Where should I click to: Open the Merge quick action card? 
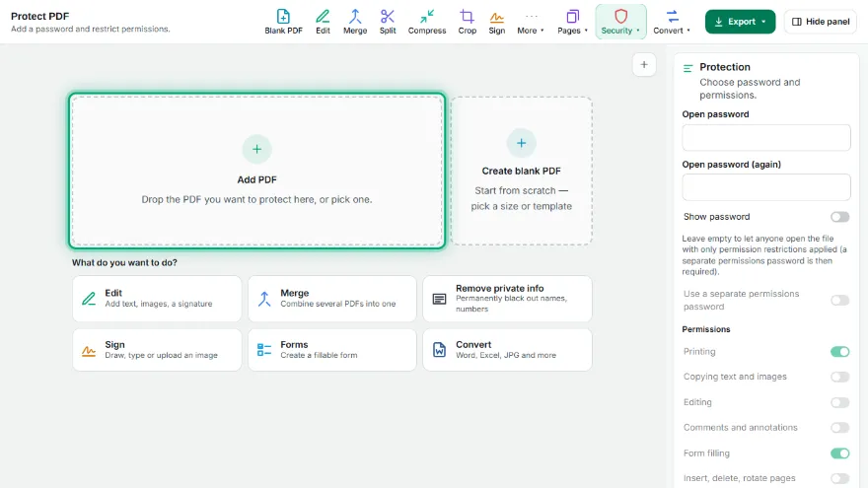332,298
